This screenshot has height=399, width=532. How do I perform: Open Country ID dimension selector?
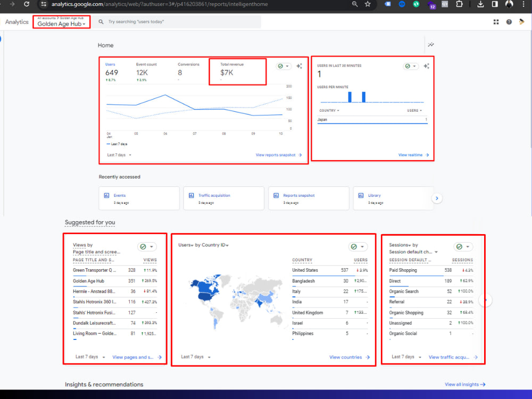215,245
